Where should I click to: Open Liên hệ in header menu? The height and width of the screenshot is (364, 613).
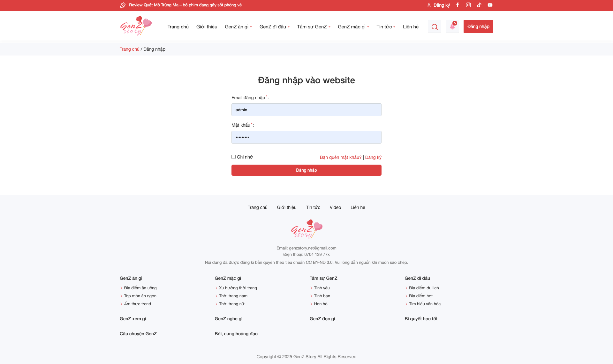pos(411,27)
